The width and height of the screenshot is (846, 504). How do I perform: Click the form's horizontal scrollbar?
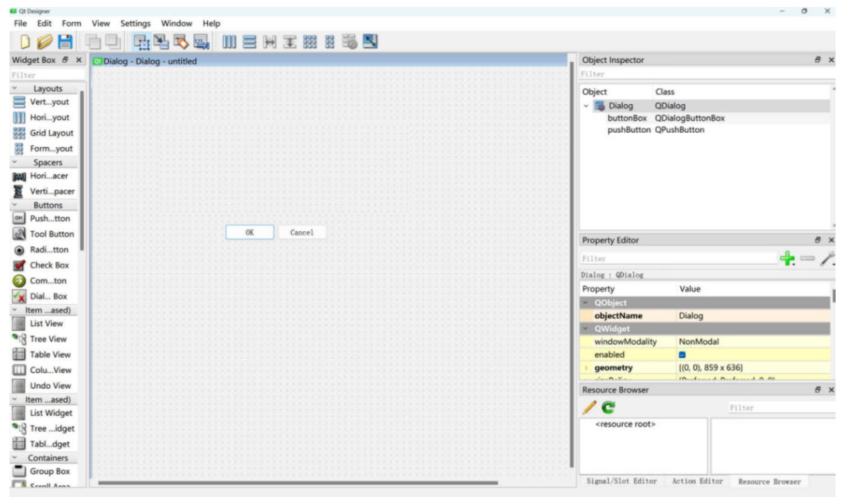click(x=298, y=483)
